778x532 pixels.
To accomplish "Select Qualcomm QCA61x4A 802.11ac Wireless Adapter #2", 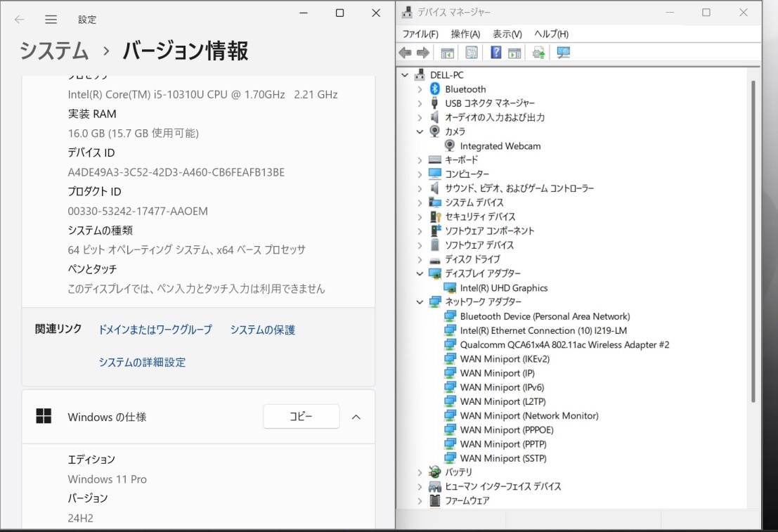I will coord(564,344).
